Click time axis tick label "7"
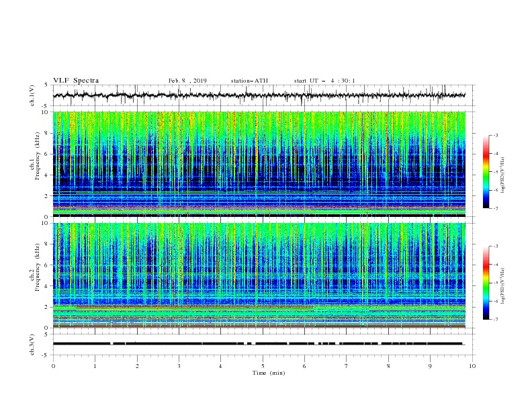 [347, 366]
